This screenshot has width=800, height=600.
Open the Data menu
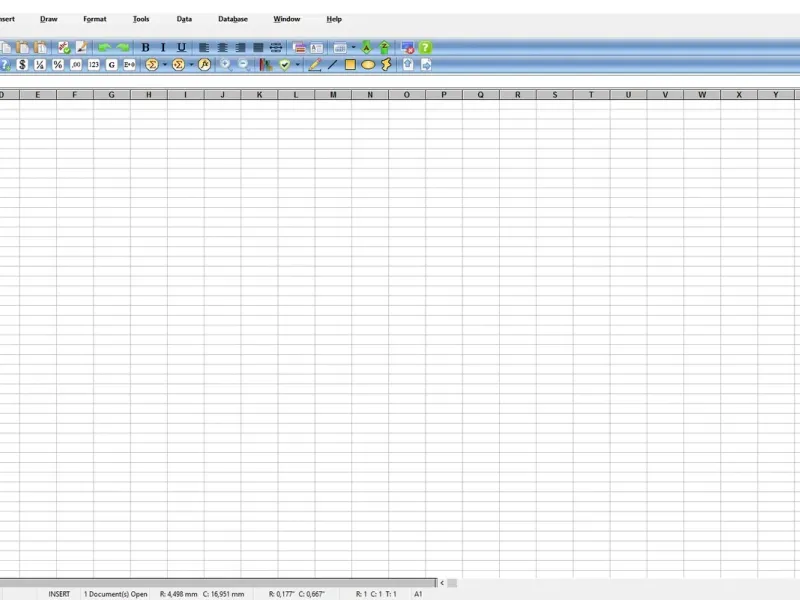click(184, 19)
